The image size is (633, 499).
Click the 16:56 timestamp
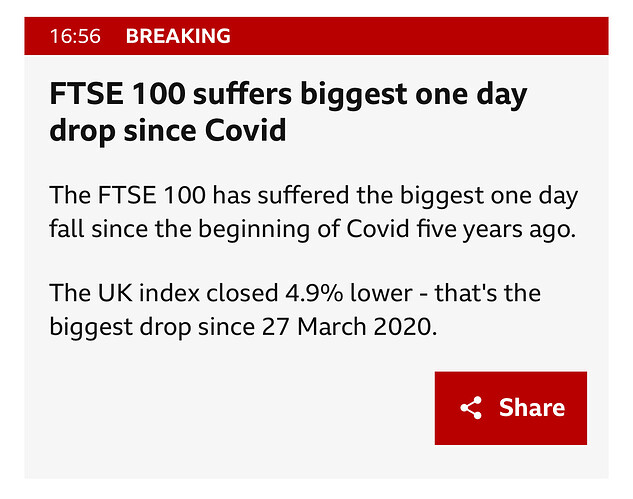[x=75, y=36]
